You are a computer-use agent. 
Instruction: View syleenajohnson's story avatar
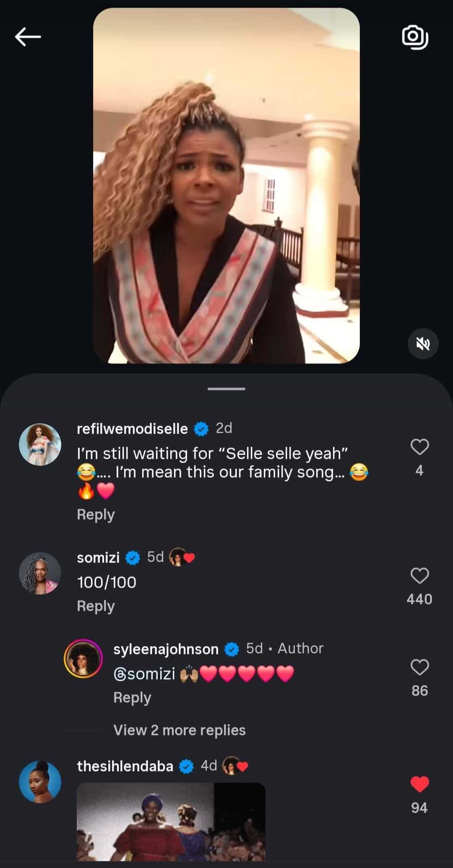tap(83, 659)
